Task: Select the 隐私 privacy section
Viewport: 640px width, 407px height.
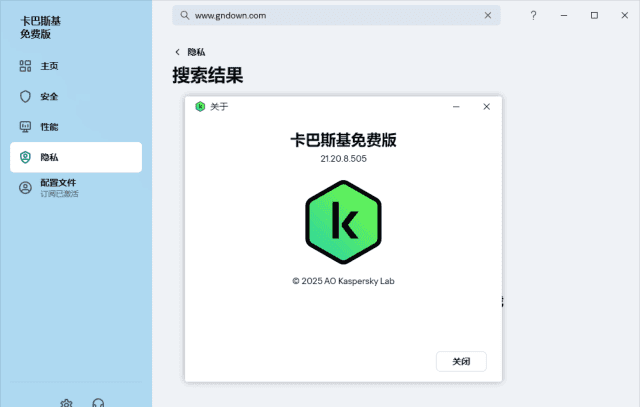Action: tap(76, 157)
